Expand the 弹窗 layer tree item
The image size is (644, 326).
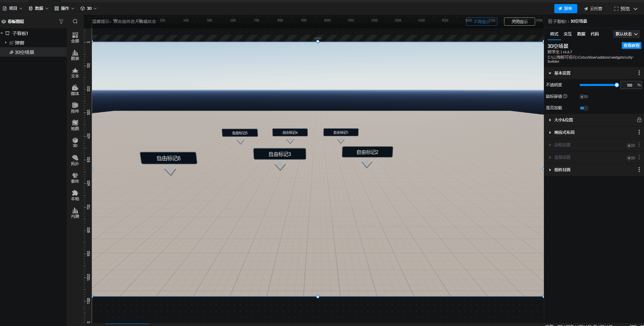6,43
